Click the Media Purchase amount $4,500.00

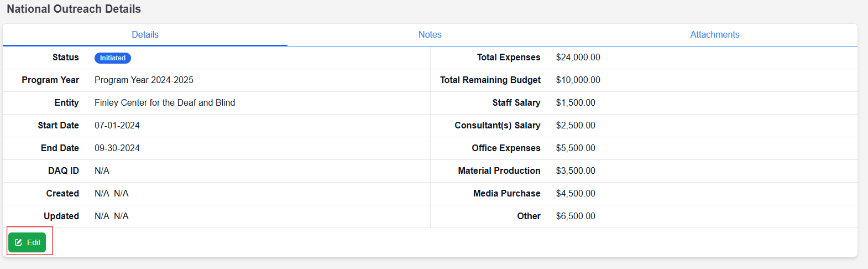point(576,193)
